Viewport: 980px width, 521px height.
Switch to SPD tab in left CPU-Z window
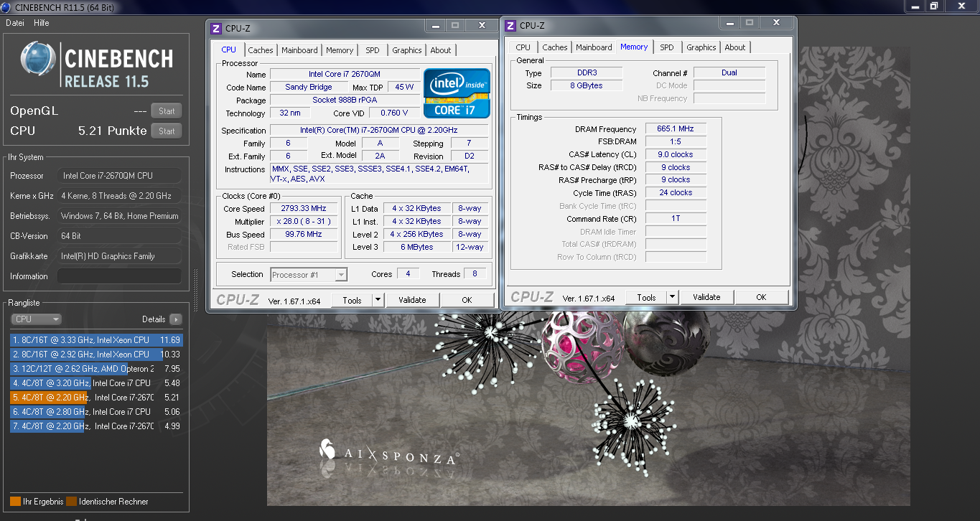pos(373,50)
